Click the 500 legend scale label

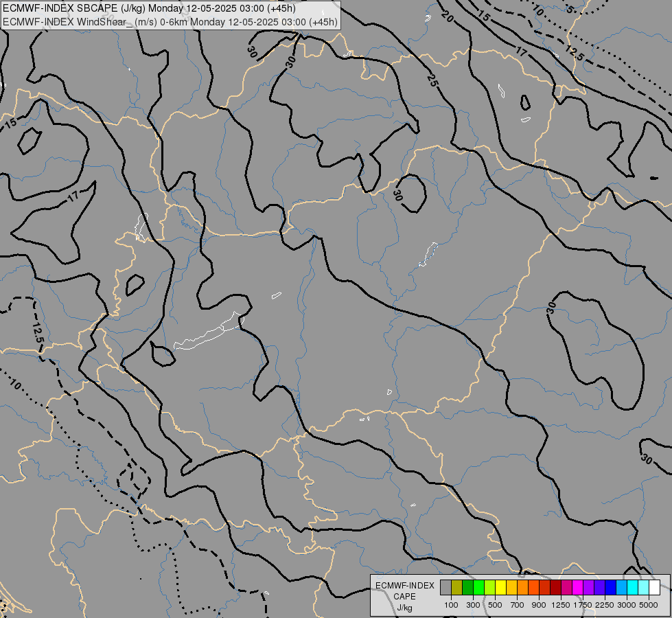pyautogui.click(x=495, y=605)
